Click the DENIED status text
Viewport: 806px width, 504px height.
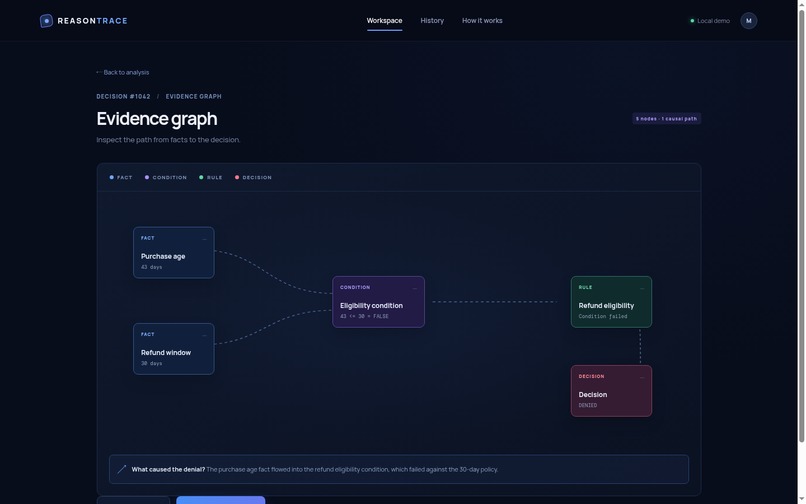(x=588, y=406)
